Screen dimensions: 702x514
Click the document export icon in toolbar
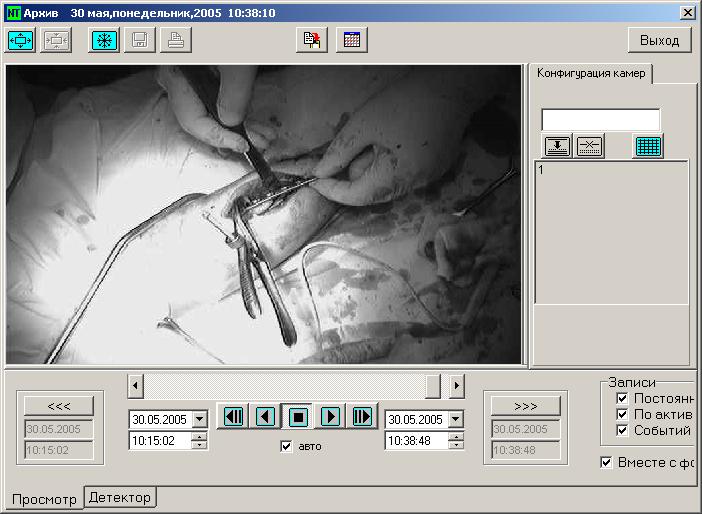pyautogui.click(x=313, y=40)
